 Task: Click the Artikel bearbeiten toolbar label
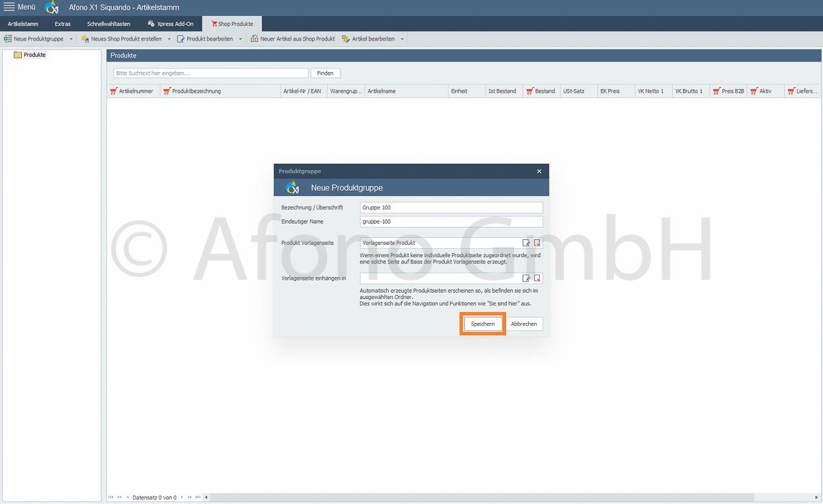click(373, 39)
